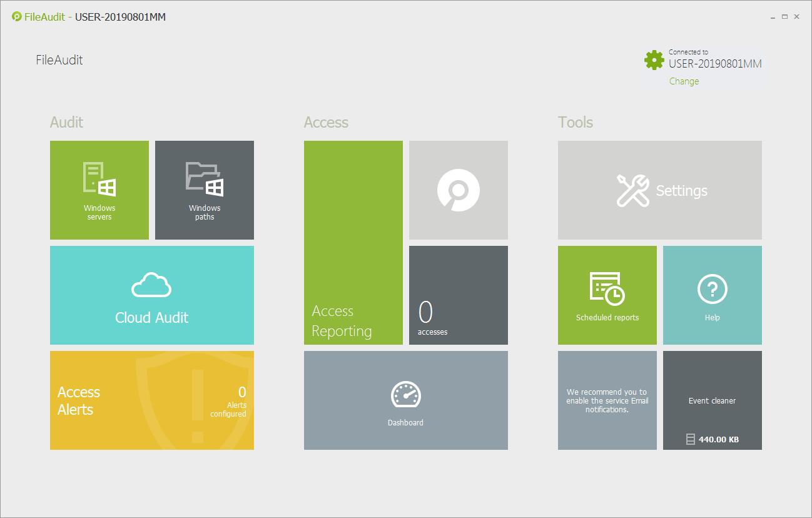Open the Access Alerts tile
Image resolution: width=812 pixels, height=518 pixels.
pyautogui.click(x=152, y=400)
